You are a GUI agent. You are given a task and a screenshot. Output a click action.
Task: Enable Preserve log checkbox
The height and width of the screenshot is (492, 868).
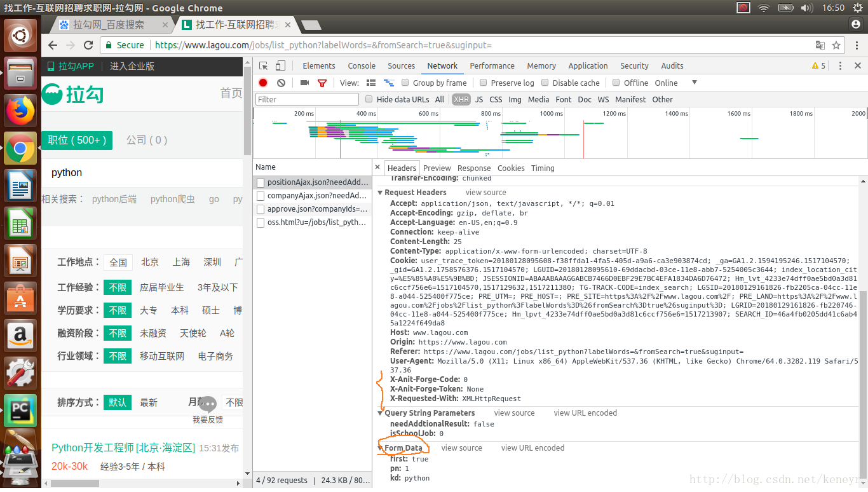pos(483,83)
